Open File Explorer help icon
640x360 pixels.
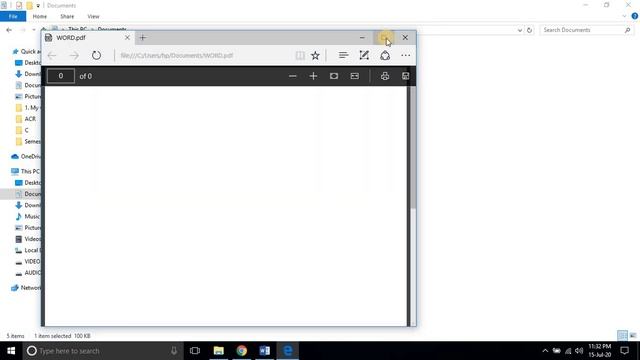(x=635, y=16)
